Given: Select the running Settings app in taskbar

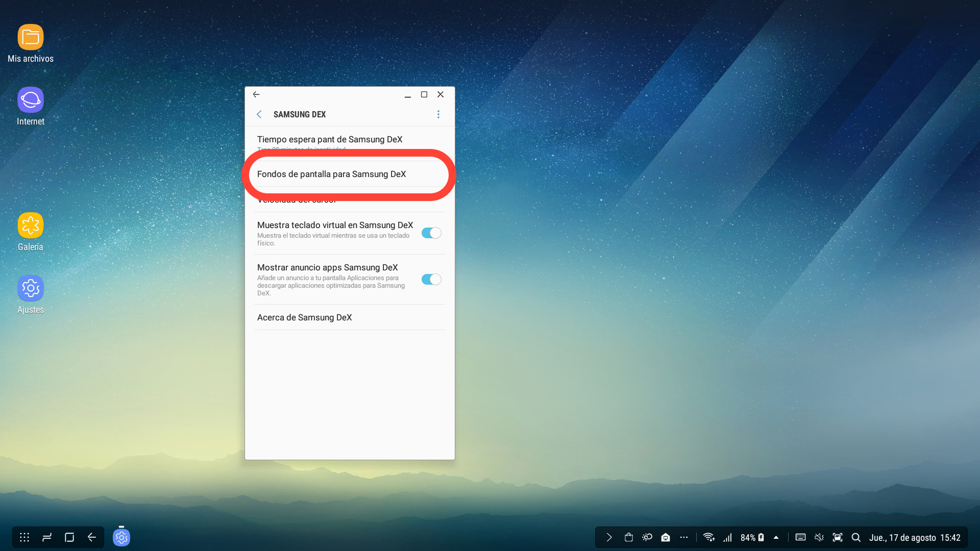Looking at the screenshot, I should [x=121, y=537].
